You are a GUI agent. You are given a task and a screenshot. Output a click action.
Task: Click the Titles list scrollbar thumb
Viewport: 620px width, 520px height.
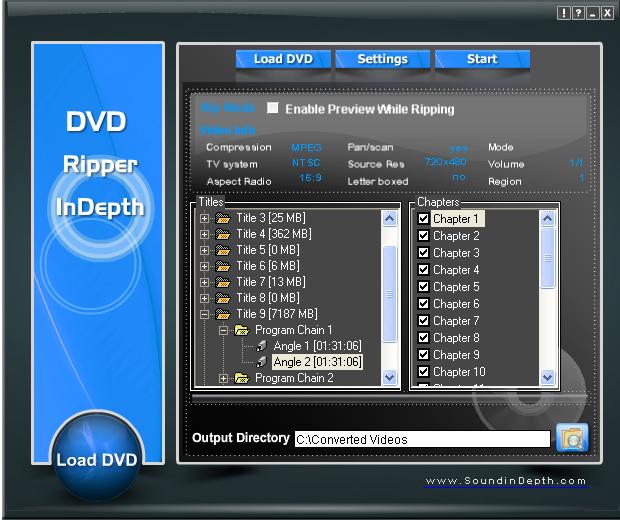coord(389,293)
